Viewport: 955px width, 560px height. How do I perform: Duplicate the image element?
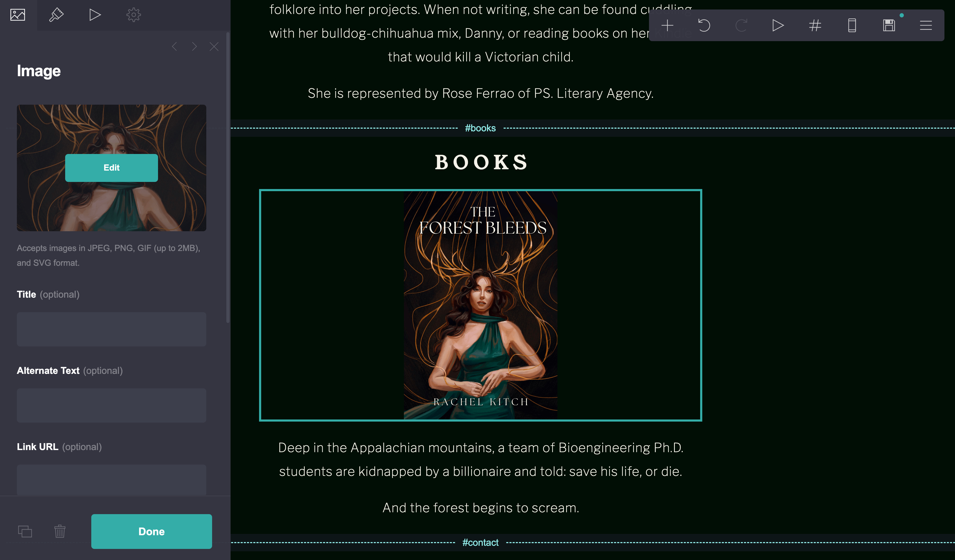(25, 531)
